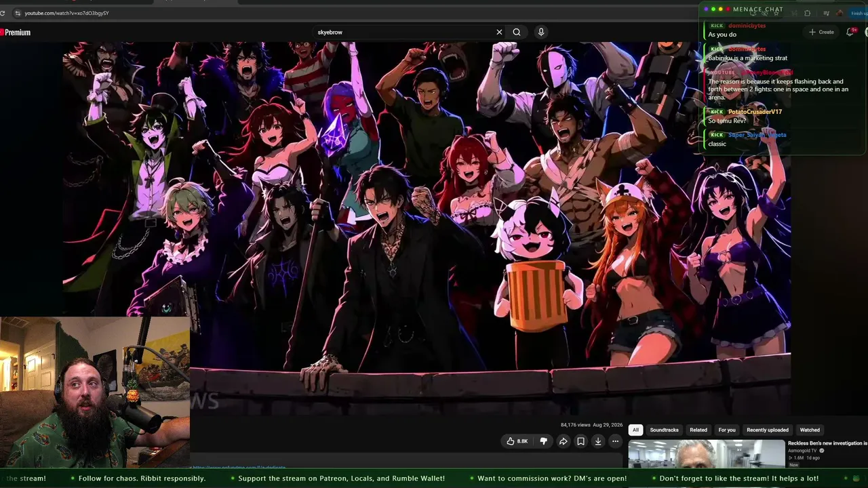Clear the skyebrow search text
Viewport: 868px width, 488px height.
tap(499, 32)
